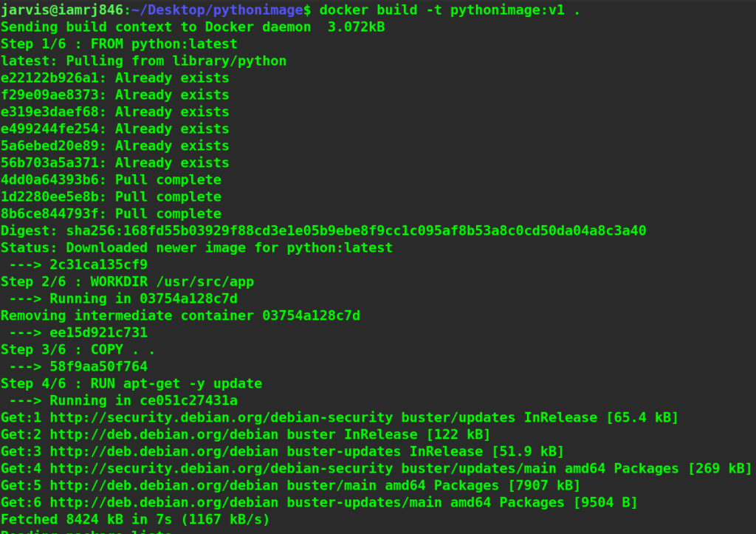Screen dimensions: 756x534
Task: Click the ~/Desktop/pythonimage path in the prompt
Action: pos(213,10)
